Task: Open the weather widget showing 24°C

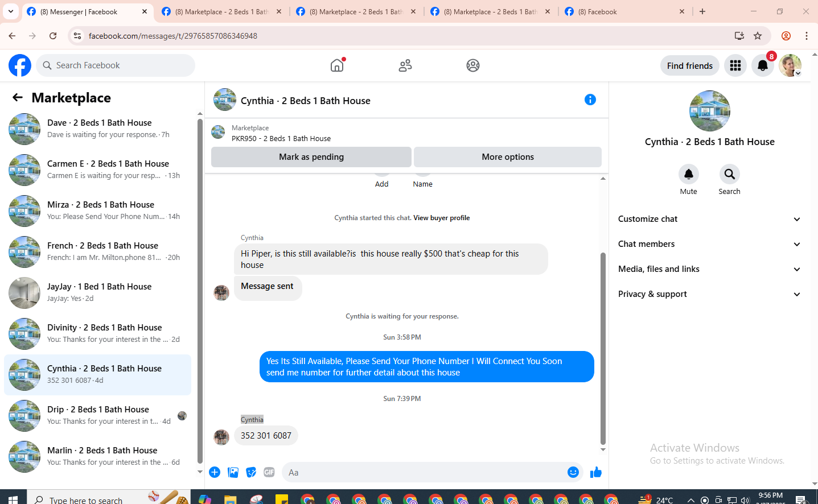Action: click(656, 499)
